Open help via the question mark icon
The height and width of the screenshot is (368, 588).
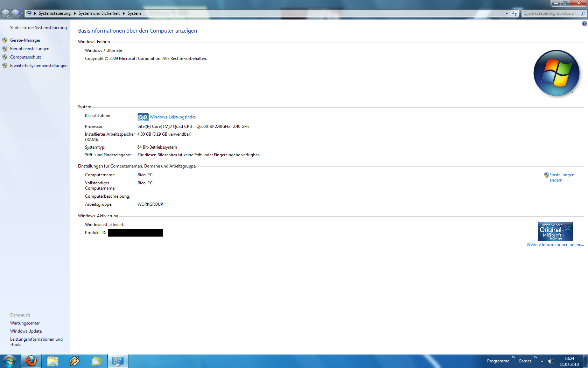click(584, 23)
